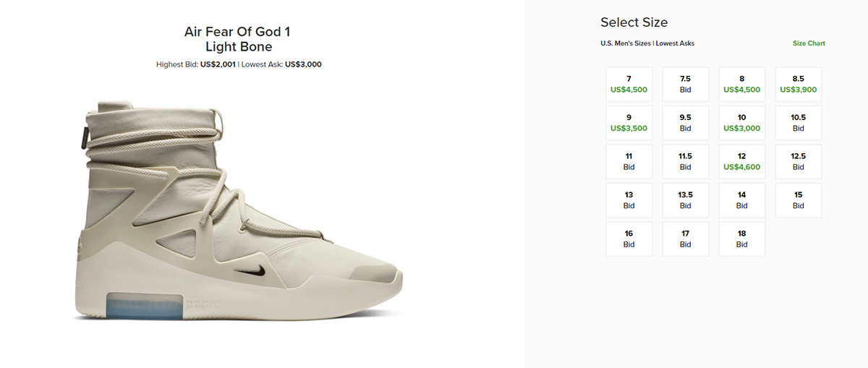Choose size 7.5 Bid option
The height and width of the screenshot is (368, 868).
tap(685, 85)
